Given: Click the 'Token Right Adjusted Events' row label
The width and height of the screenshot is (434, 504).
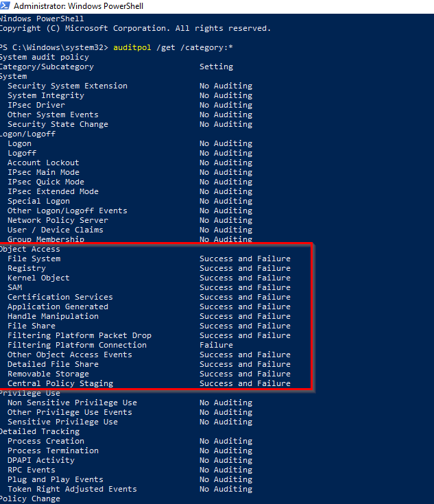Looking at the screenshot, I should click(x=73, y=489).
